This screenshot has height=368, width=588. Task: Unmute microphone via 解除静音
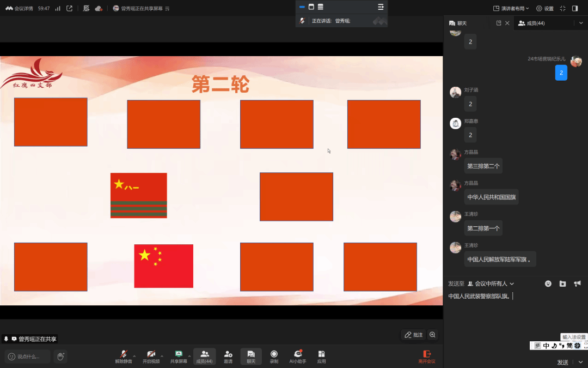tap(124, 357)
